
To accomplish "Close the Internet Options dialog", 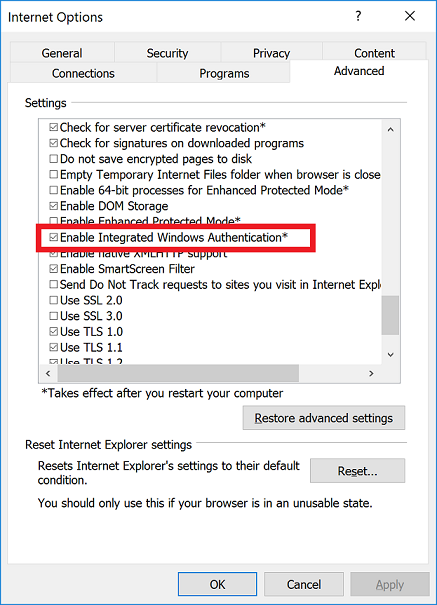I will click(410, 16).
